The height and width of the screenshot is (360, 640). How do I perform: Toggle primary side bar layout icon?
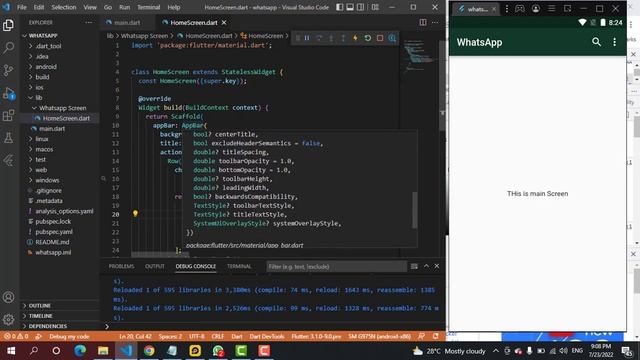click(x=340, y=7)
